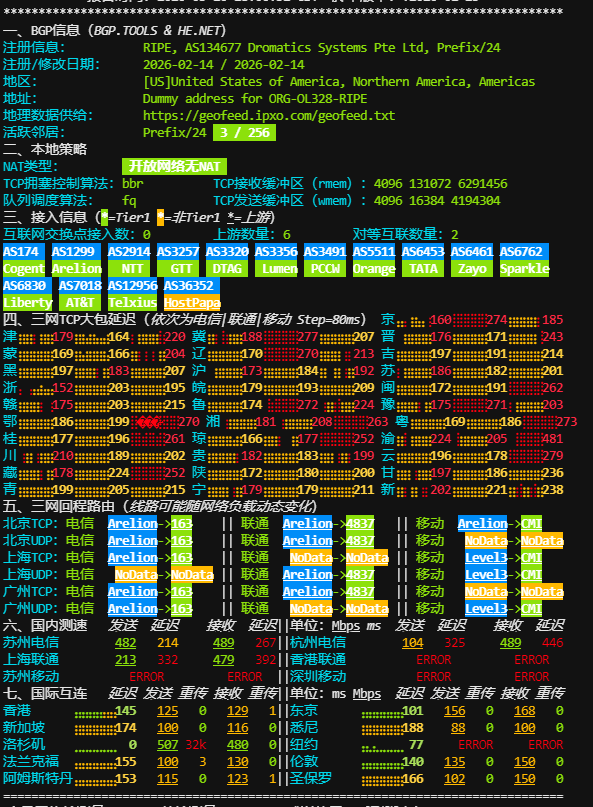Click the Orange carrier tag

tap(374, 269)
